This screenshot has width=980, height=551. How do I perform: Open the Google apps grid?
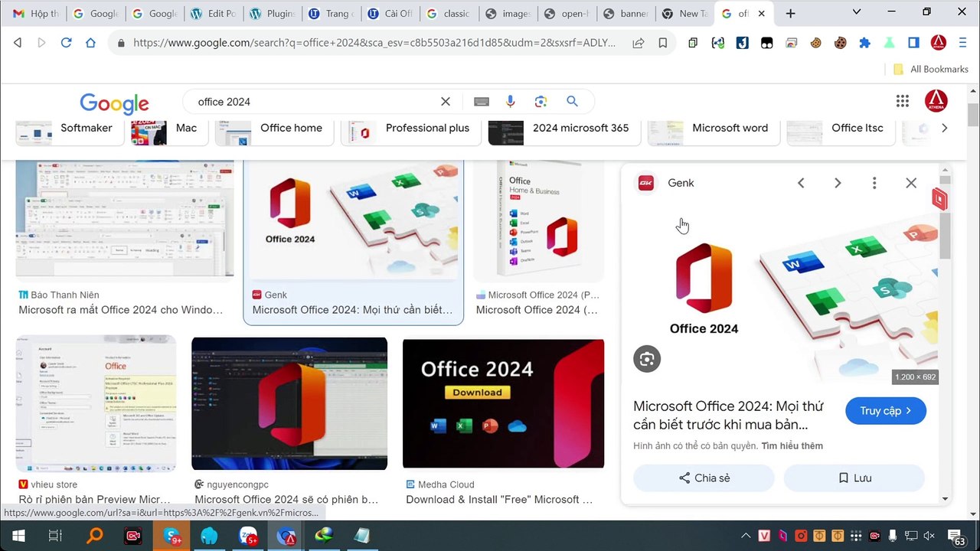tap(903, 101)
